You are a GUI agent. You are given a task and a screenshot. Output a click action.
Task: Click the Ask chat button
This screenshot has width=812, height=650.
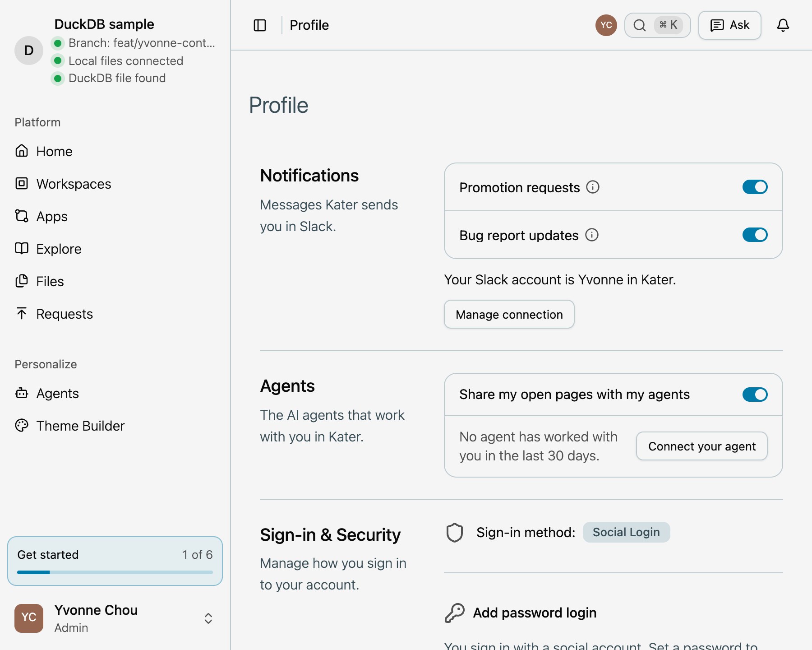tap(730, 25)
